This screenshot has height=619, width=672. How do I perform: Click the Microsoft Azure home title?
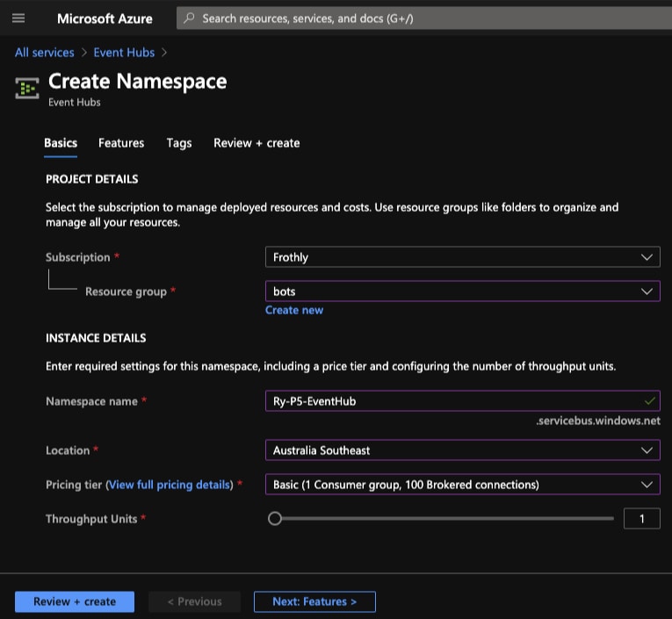pos(105,18)
